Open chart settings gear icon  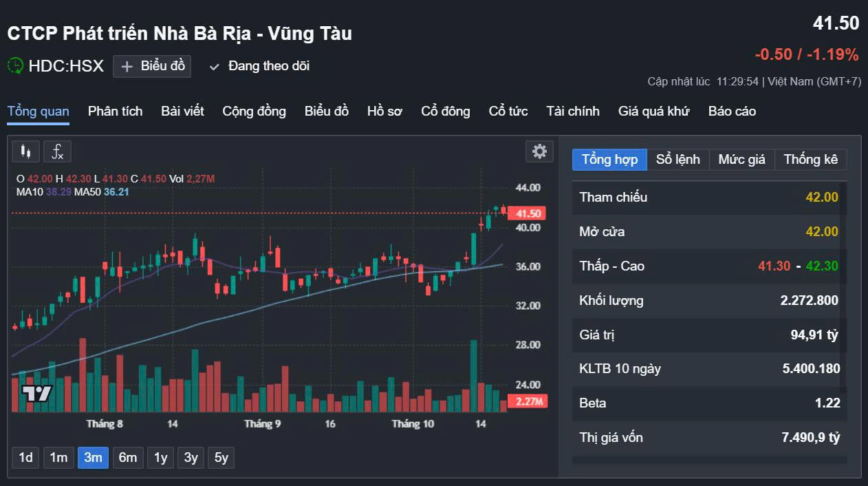[540, 151]
